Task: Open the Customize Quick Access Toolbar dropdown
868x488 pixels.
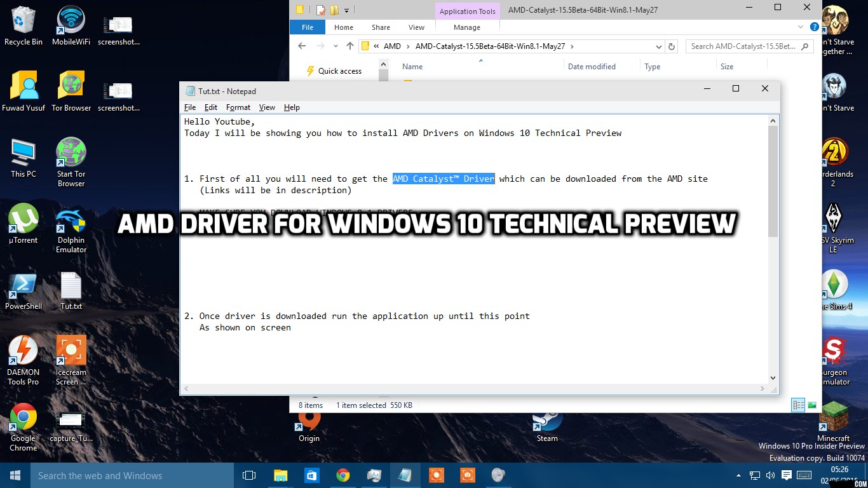Action: [x=347, y=10]
